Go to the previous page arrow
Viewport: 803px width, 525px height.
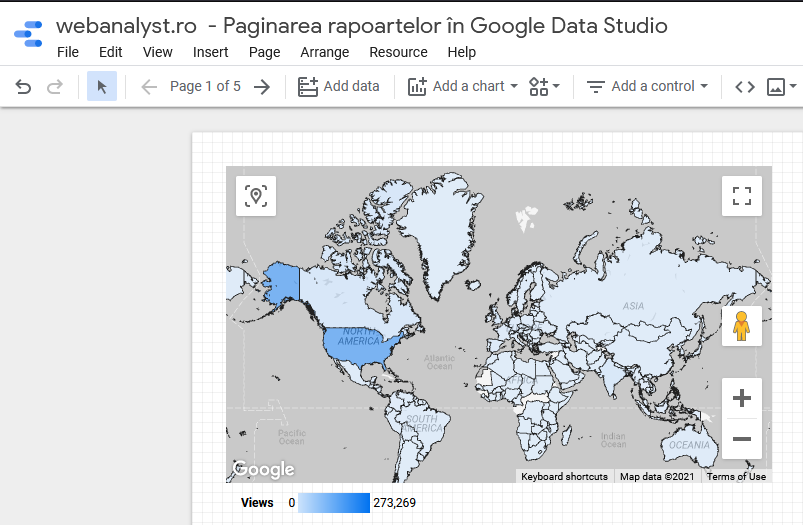(149, 87)
